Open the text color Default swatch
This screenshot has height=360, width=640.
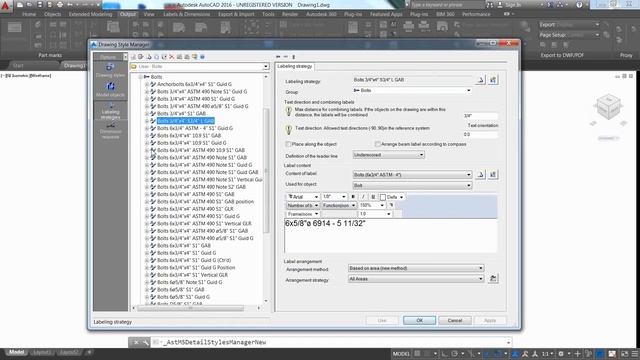pos(392,197)
